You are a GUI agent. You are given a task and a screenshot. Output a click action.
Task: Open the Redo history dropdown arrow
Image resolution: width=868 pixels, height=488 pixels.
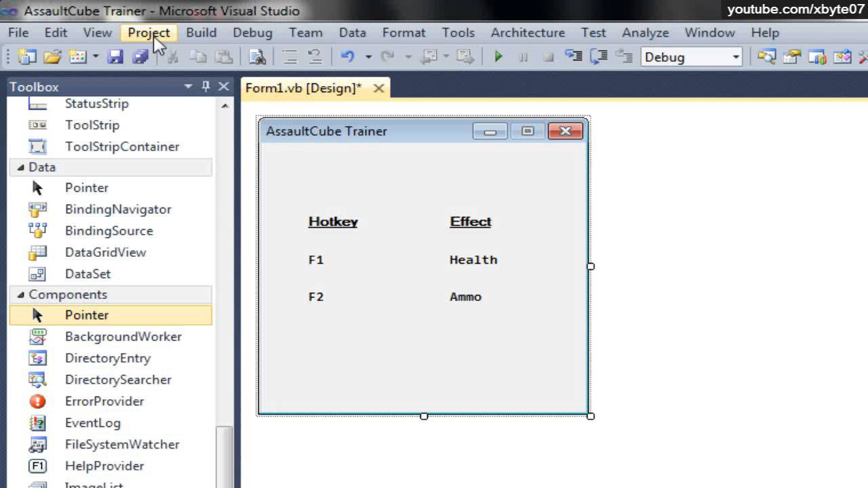[408, 57]
